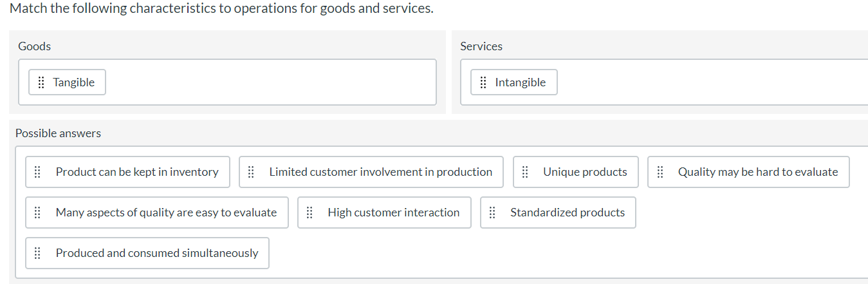The height and width of the screenshot is (284, 868).
Task: Pick the Unique products answer option
Action: [x=584, y=172]
